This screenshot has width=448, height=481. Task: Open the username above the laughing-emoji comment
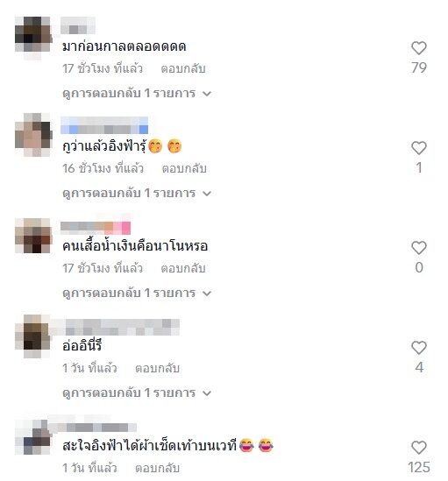(x=94, y=427)
